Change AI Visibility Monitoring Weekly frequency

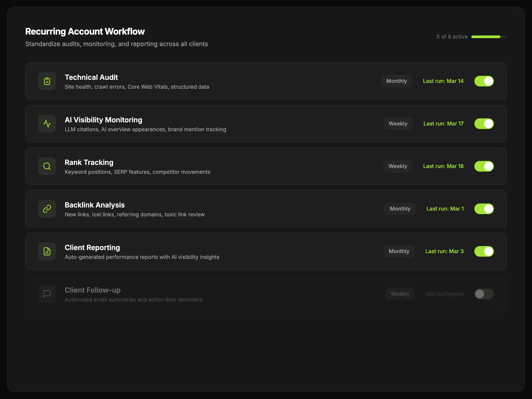[398, 124]
